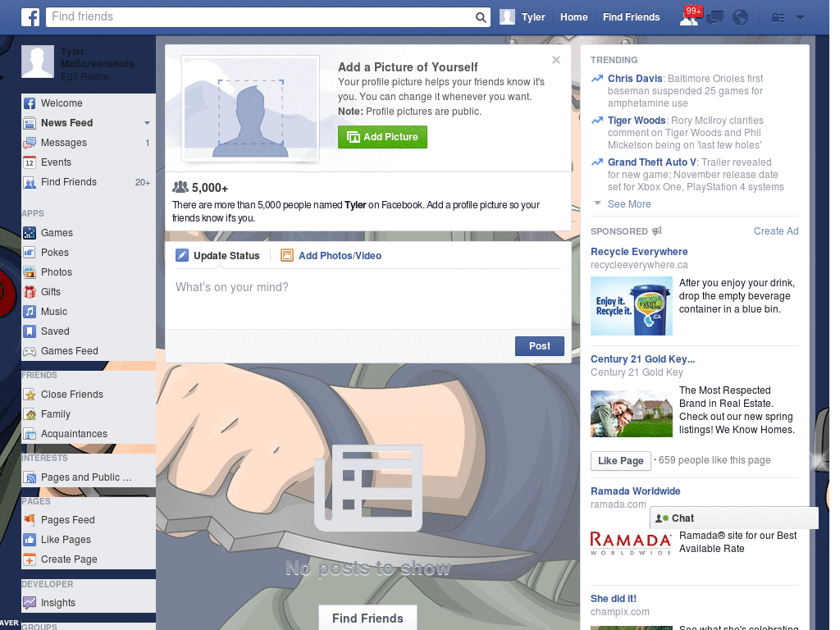840x630 pixels.
Task: Open the messages speech-bubble icon in the top bar
Action: [x=714, y=18]
